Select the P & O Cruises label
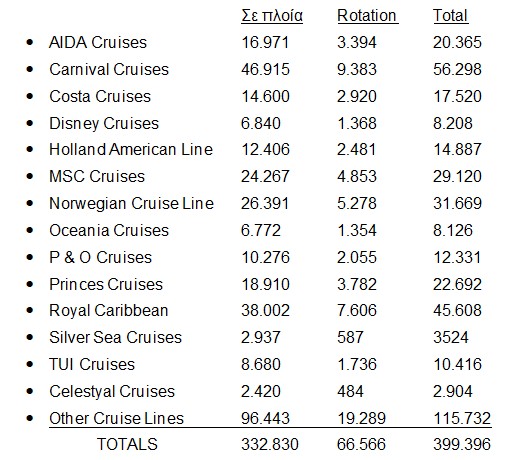 click(x=101, y=258)
